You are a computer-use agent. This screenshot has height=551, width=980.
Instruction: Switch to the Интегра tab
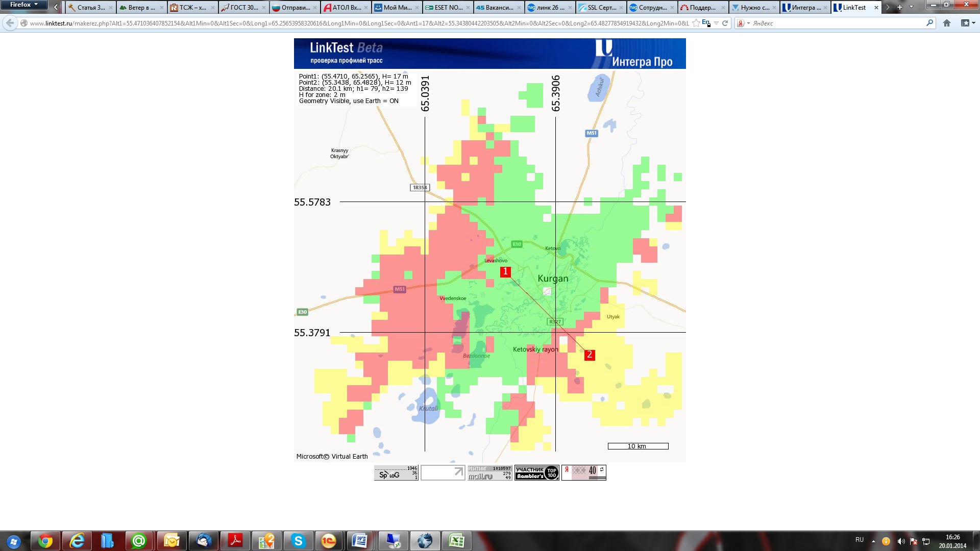803,8
